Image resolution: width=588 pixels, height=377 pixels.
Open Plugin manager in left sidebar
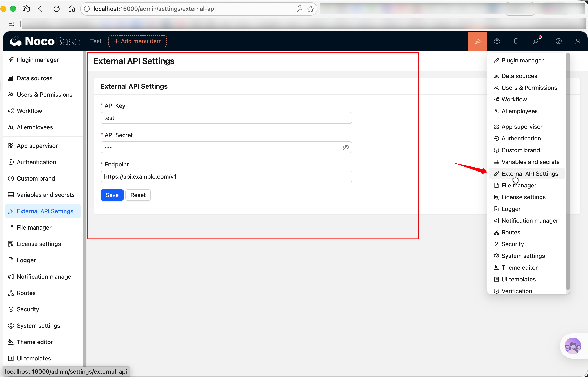pyautogui.click(x=38, y=60)
